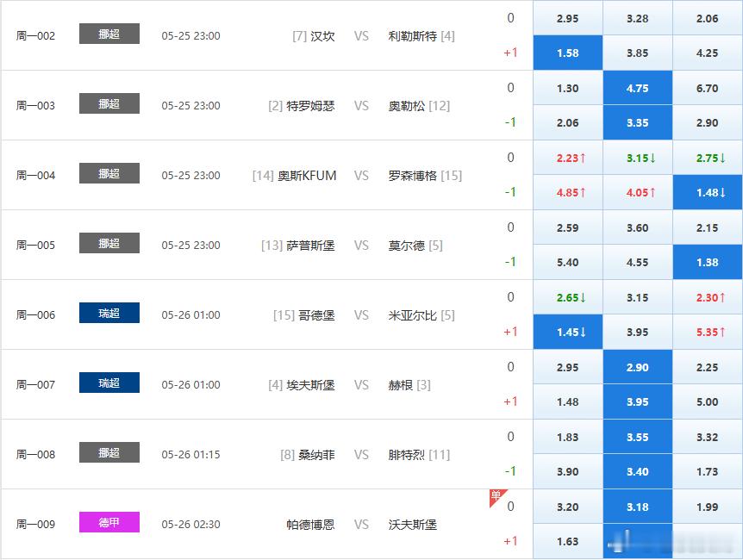Select odds 3.60 draw in 周一005
Image resolution: width=743 pixels, height=560 pixels.
tap(637, 227)
